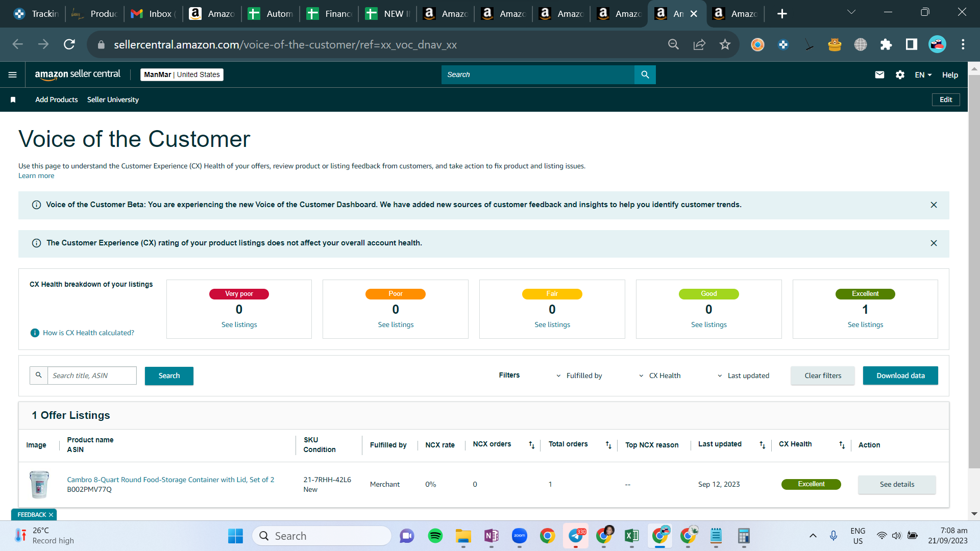Viewport: 980px width, 551px height.
Task: Click See listings under Very poor
Action: (239, 325)
